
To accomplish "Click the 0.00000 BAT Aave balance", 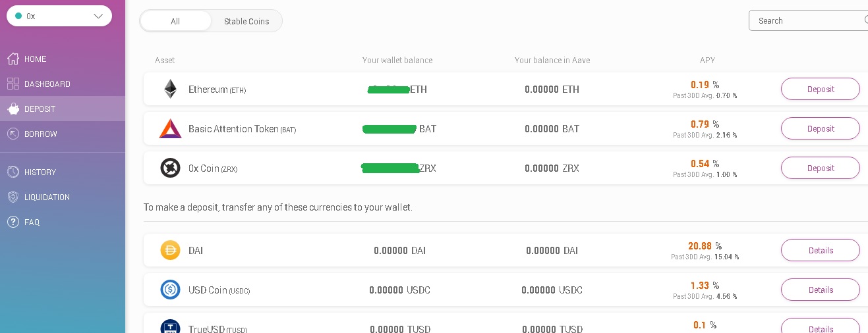I will coord(552,128).
